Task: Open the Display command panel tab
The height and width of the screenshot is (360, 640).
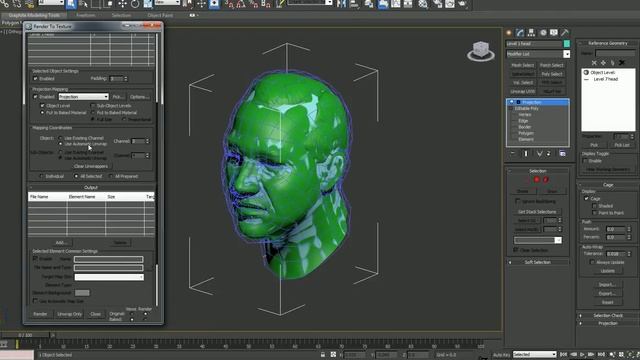Action: point(553,33)
